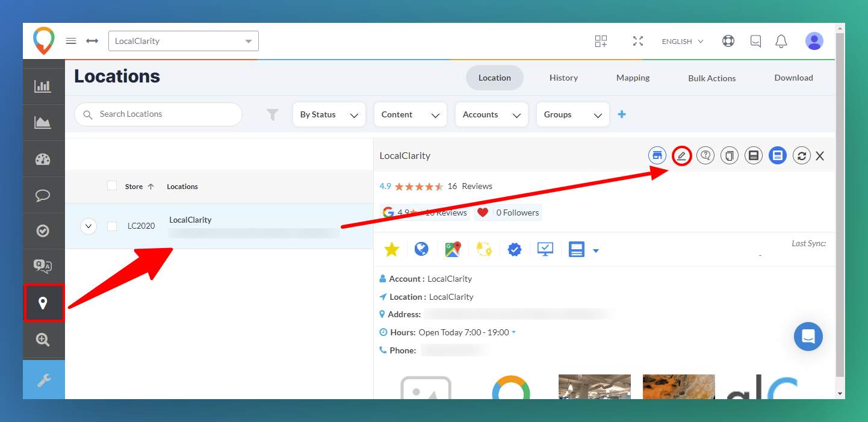Toggle the hamburger menu icon
868x422 pixels.
pos(71,41)
